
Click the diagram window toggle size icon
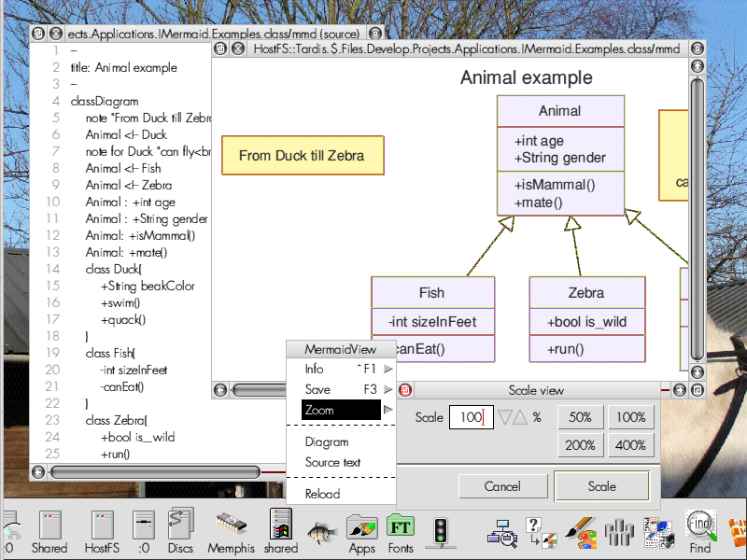697,49
